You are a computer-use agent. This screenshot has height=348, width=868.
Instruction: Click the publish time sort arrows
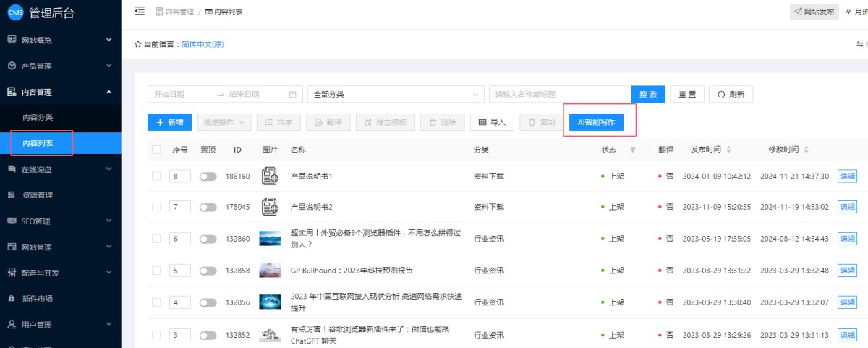(x=728, y=150)
